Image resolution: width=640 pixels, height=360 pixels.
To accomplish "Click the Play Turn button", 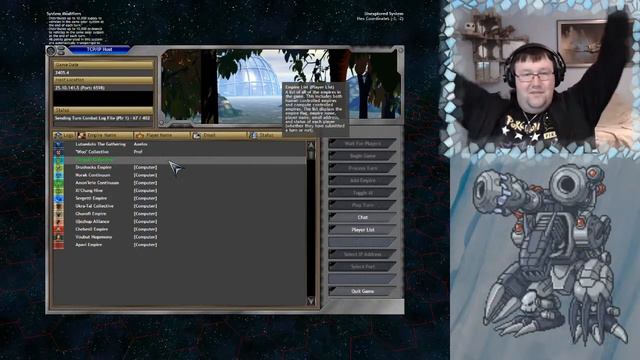I will (362, 205).
